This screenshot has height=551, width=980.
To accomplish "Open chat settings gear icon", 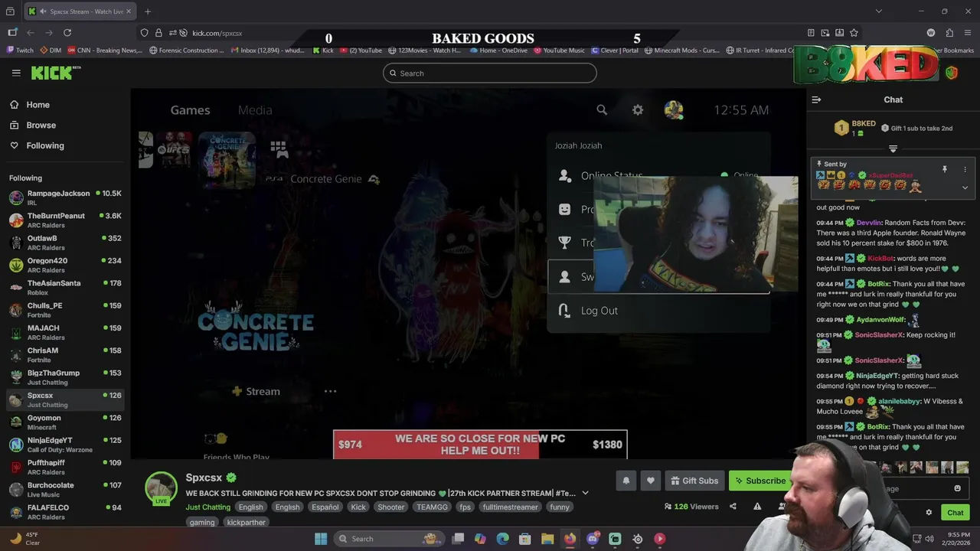I will (929, 513).
